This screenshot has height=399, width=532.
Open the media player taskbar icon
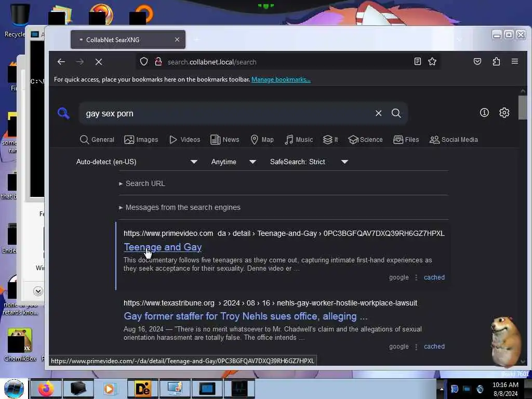(x=109, y=389)
